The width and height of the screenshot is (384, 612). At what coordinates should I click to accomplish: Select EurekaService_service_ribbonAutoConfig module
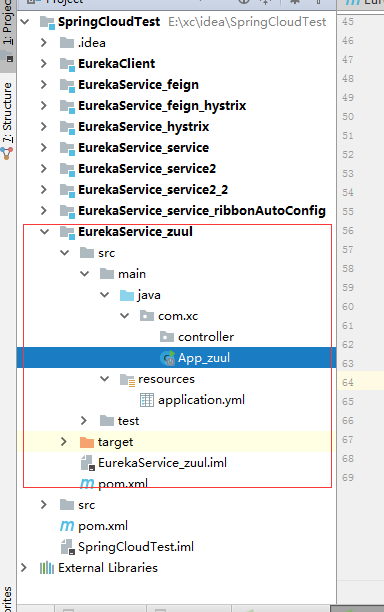pos(202,211)
